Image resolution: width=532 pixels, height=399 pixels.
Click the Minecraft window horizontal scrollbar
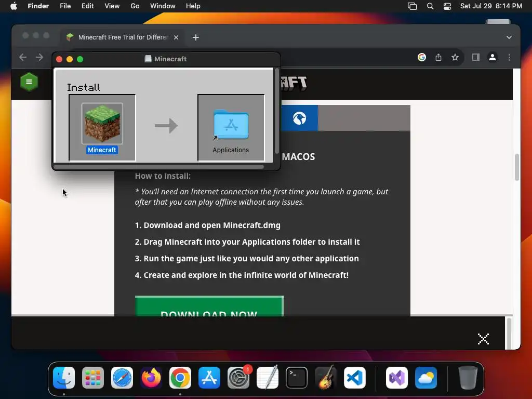159,167
